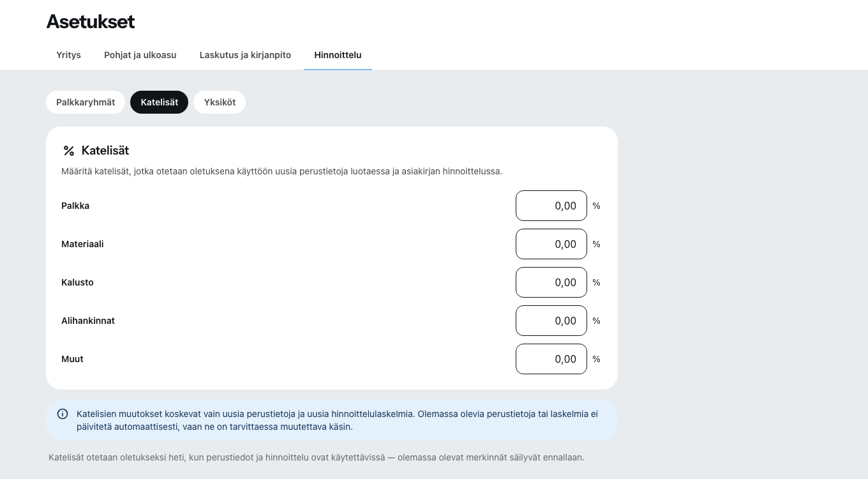Click the percent icon beside Katelisät heading
The width and height of the screenshot is (868, 479).
(69, 151)
